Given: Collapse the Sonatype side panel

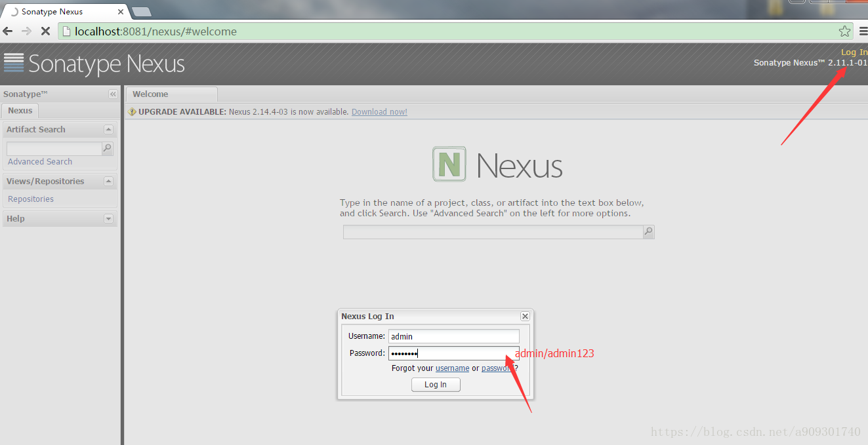Looking at the screenshot, I should (112, 94).
